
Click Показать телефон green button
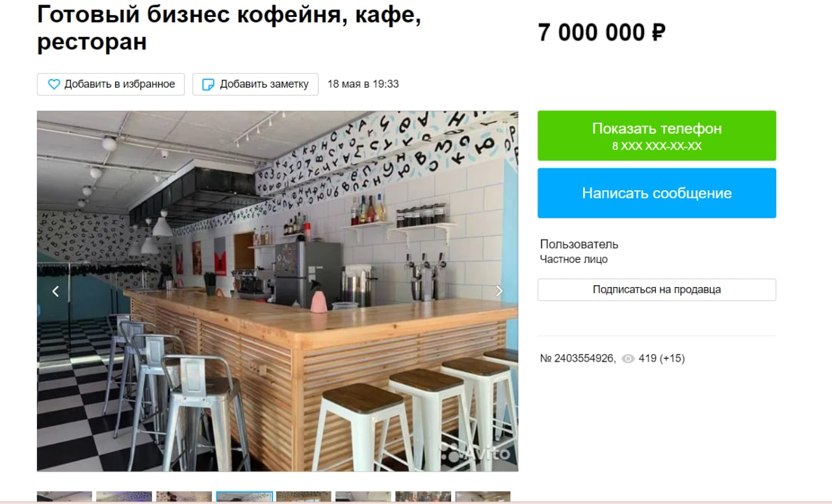coord(656,136)
